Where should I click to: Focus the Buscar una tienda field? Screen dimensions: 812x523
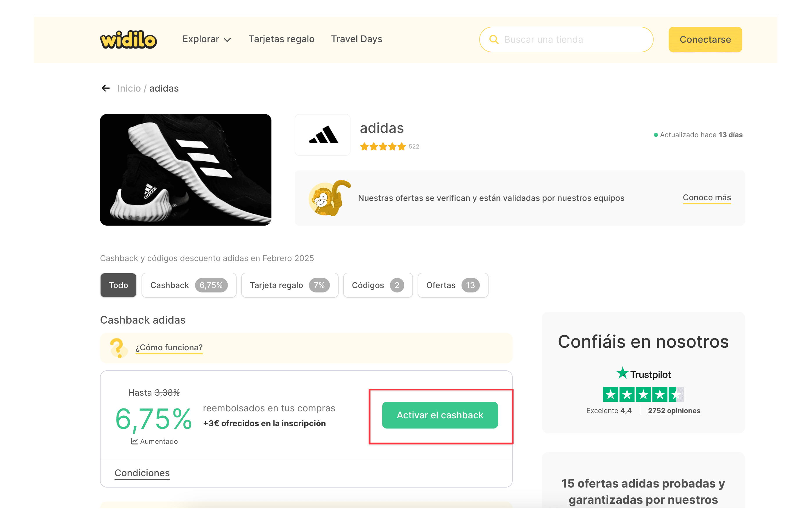point(566,40)
